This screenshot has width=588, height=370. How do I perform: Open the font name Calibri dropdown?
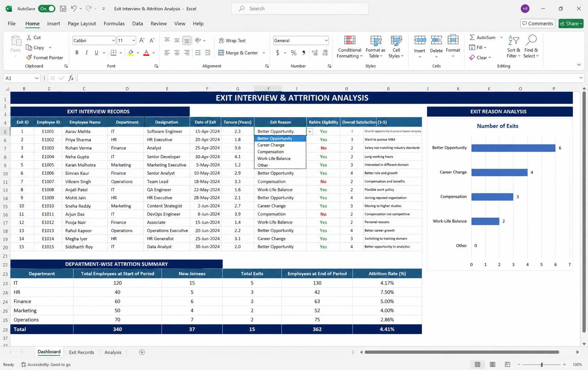point(113,40)
